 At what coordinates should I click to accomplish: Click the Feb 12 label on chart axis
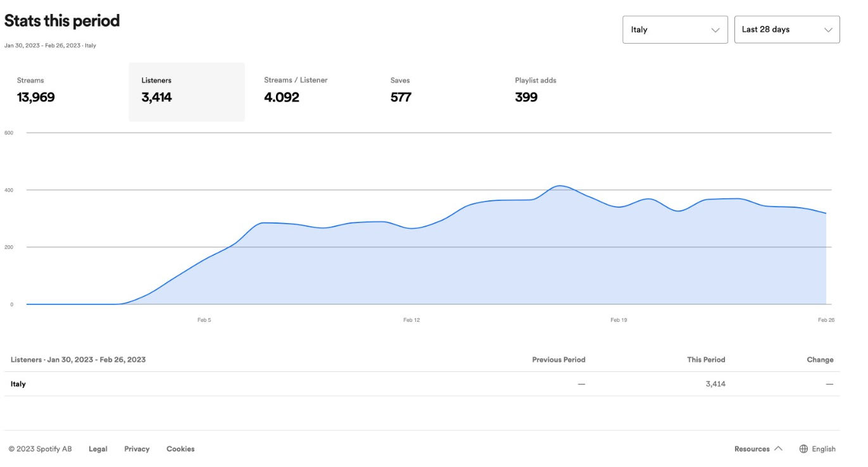coord(412,320)
